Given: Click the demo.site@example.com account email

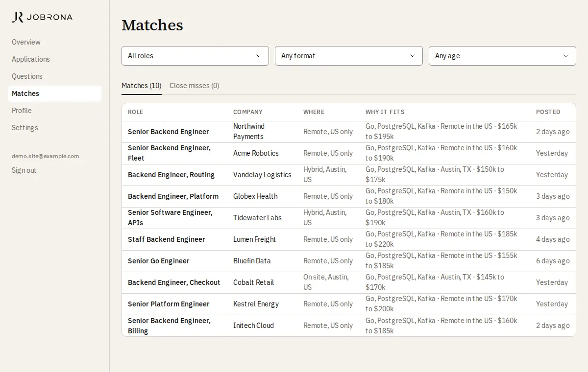Looking at the screenshot, I should click(45, 156).
